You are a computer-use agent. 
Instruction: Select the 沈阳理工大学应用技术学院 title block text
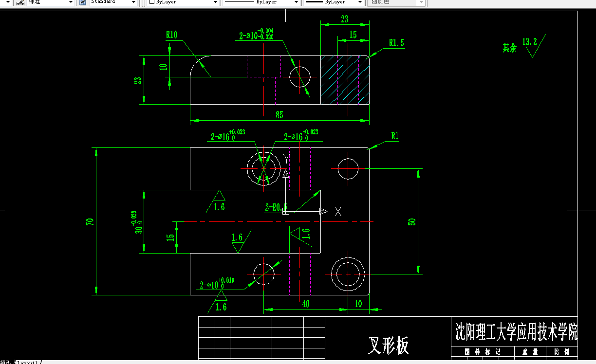point(516,330)
